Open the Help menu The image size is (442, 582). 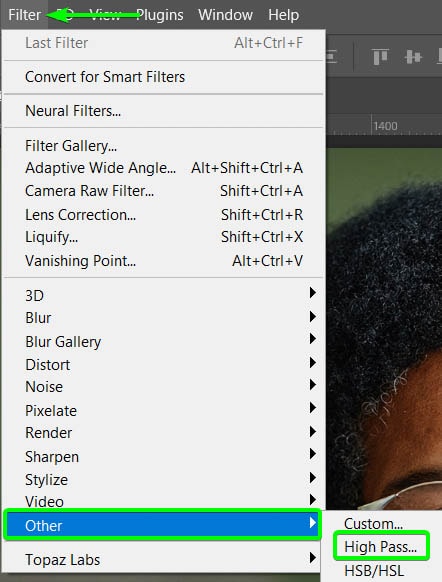coord(284,15)
